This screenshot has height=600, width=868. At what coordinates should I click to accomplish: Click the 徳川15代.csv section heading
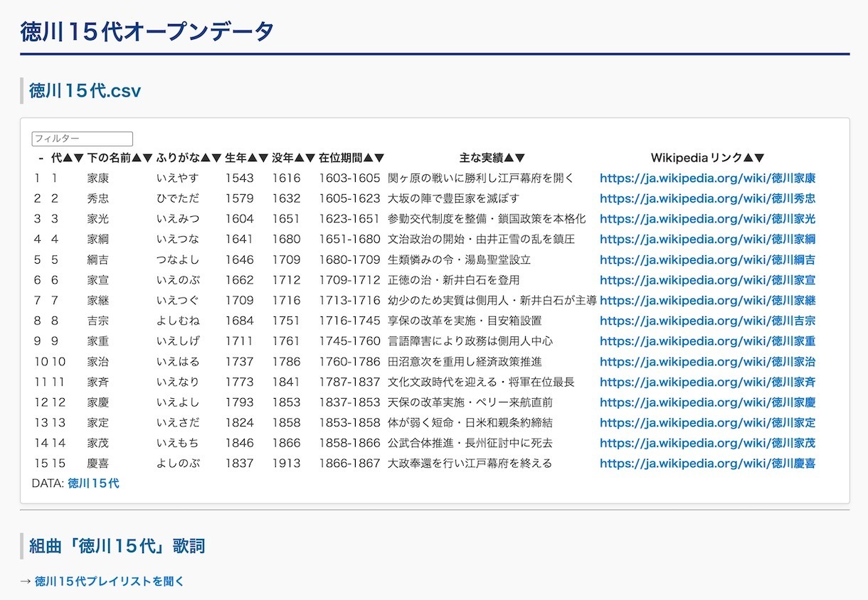coord(85,91)
